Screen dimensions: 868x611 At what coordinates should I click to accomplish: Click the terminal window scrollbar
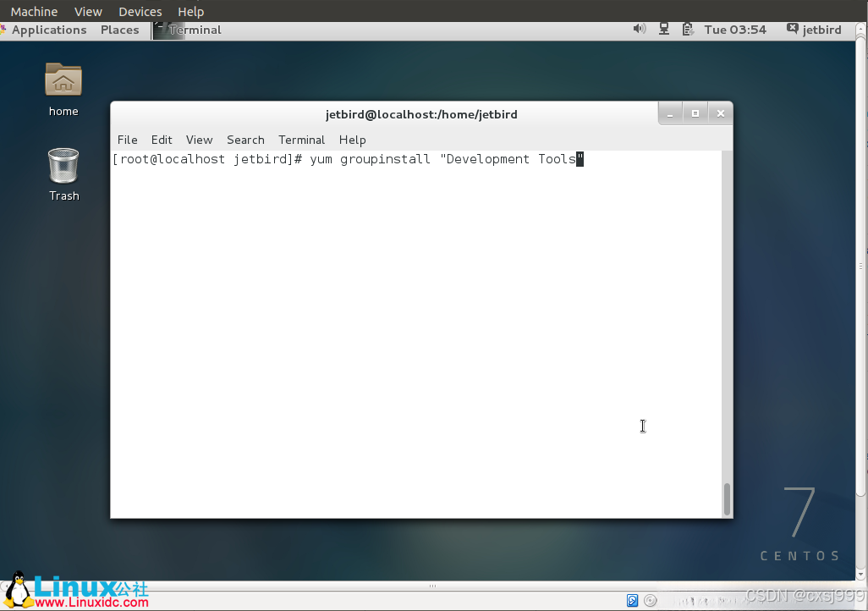pos(726,499)
